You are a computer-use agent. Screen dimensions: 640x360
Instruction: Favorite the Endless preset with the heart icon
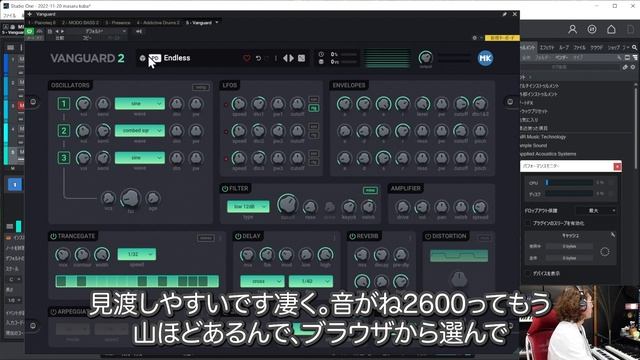(x=247, y=58)
